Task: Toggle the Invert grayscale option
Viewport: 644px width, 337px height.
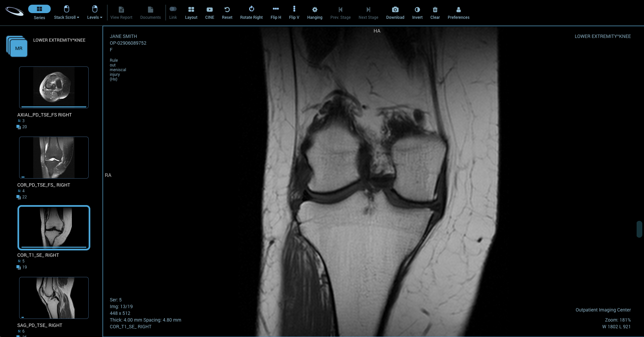Action: pos(417,10)
